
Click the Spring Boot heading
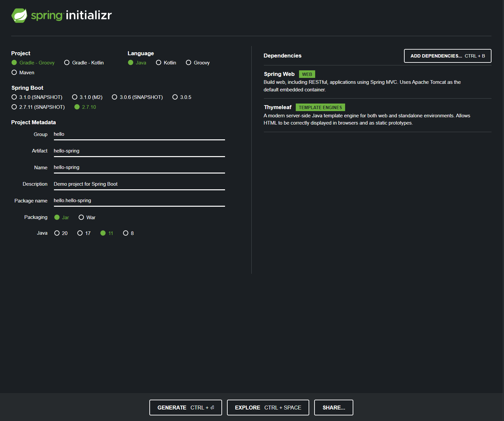coord(27,88)
